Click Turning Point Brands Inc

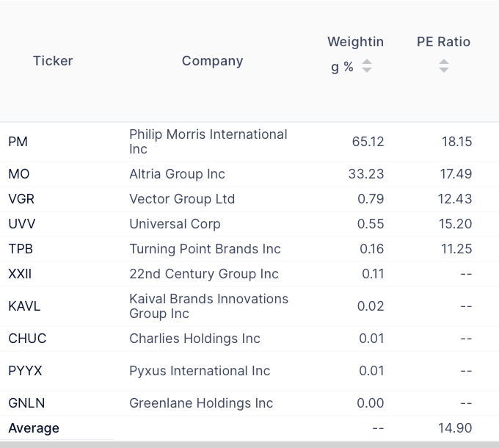(x=205, y=249)
